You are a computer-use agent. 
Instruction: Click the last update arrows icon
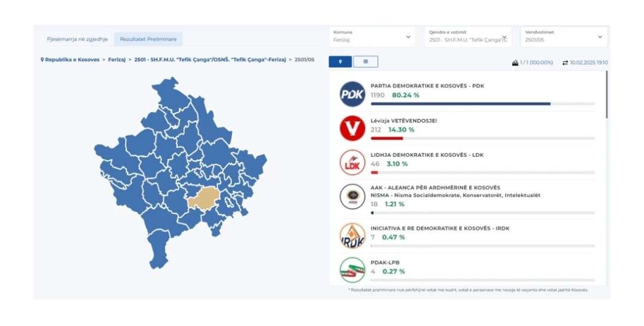point(565,63)
